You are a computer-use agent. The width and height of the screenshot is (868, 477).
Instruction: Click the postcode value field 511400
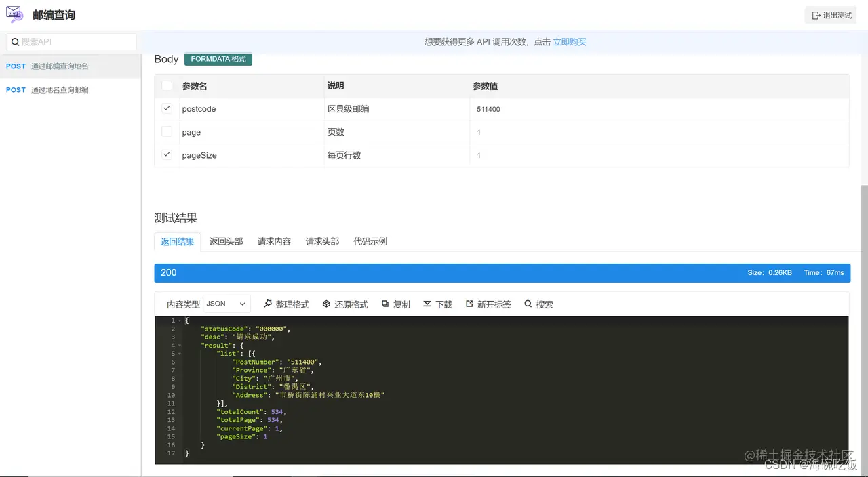(x=659, y=109)
